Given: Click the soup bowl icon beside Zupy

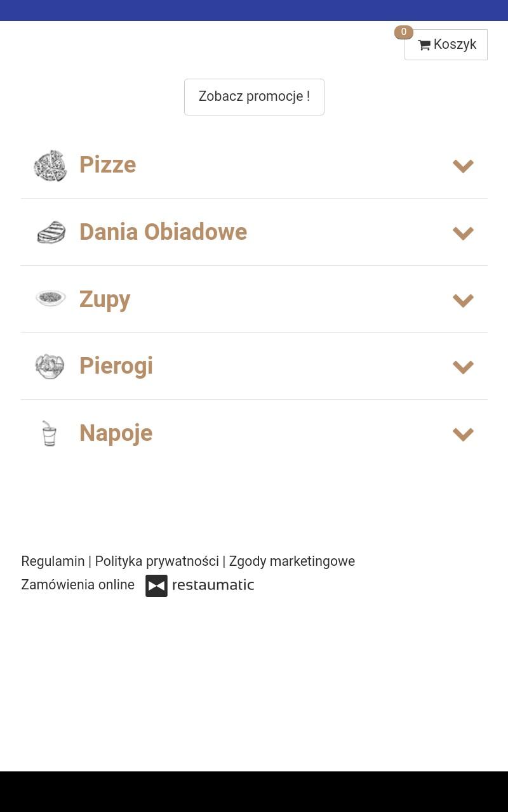Looking at the screenshot, I should (x=51, y=298).
